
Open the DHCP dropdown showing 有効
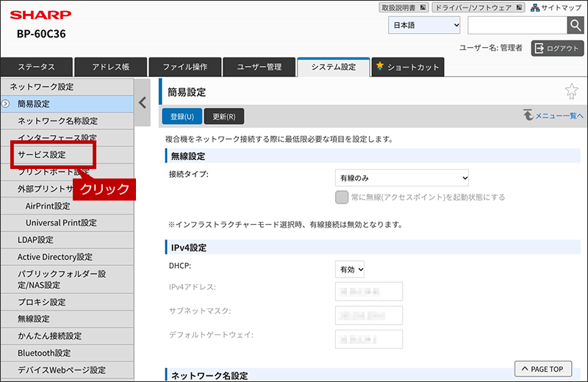(x=350, y=269)
